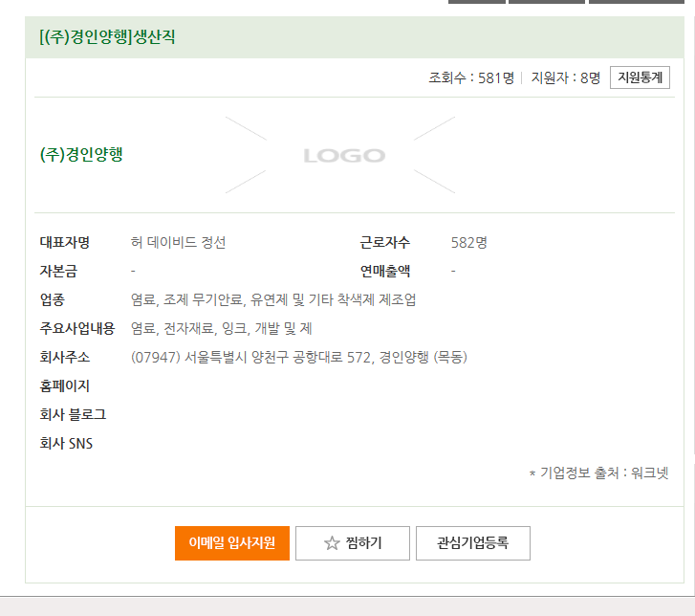Click the 582명 worker count value
The height and width of the screenshot is (616, 695).
pos(469,243)
